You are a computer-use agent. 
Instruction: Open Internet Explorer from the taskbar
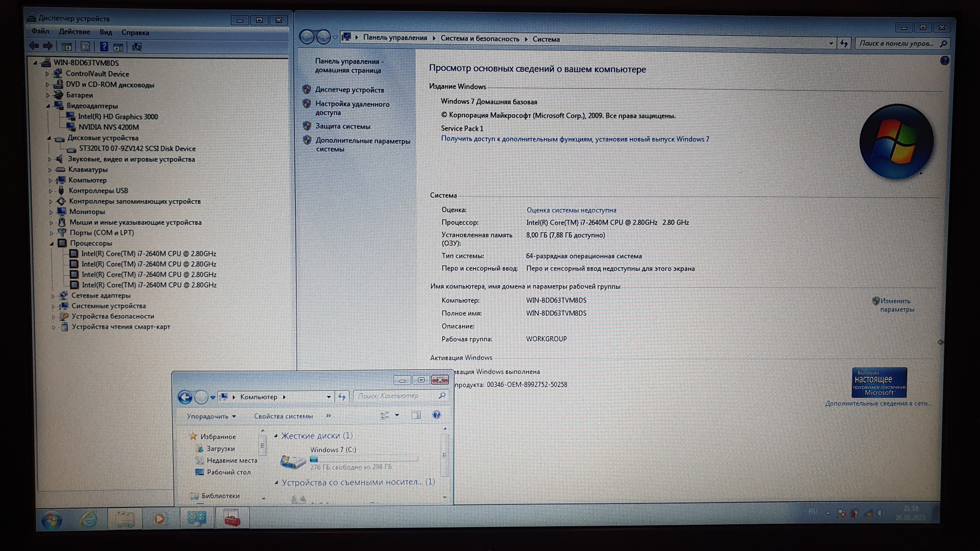89,518
